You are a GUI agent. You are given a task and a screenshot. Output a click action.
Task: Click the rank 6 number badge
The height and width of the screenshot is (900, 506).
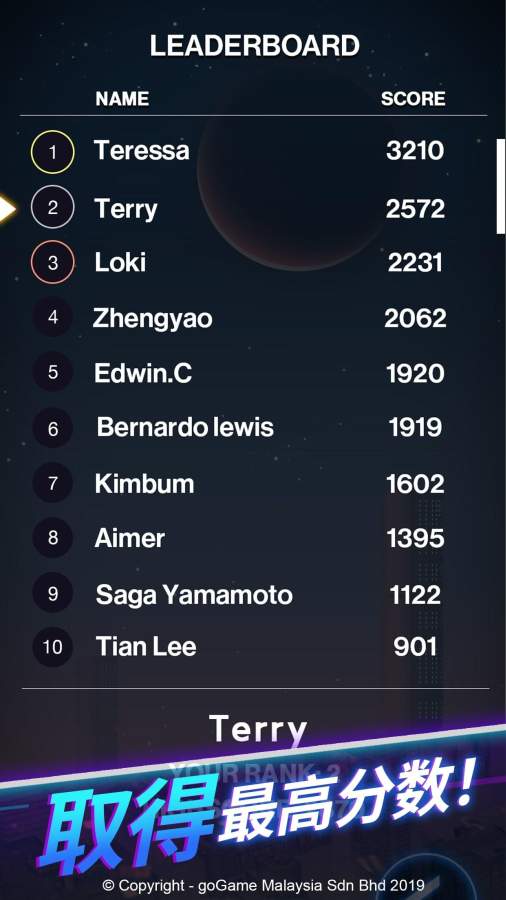[x=53, y=428]
